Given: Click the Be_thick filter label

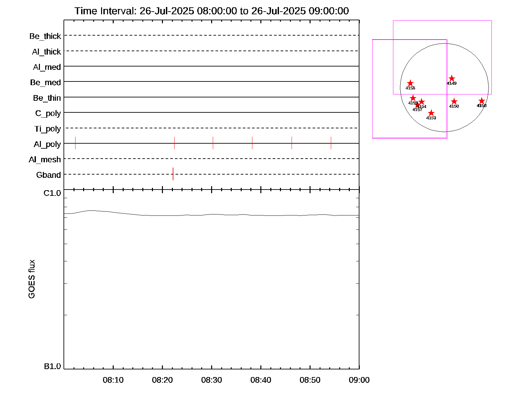Looking at the screenshot, I should 45,36.
